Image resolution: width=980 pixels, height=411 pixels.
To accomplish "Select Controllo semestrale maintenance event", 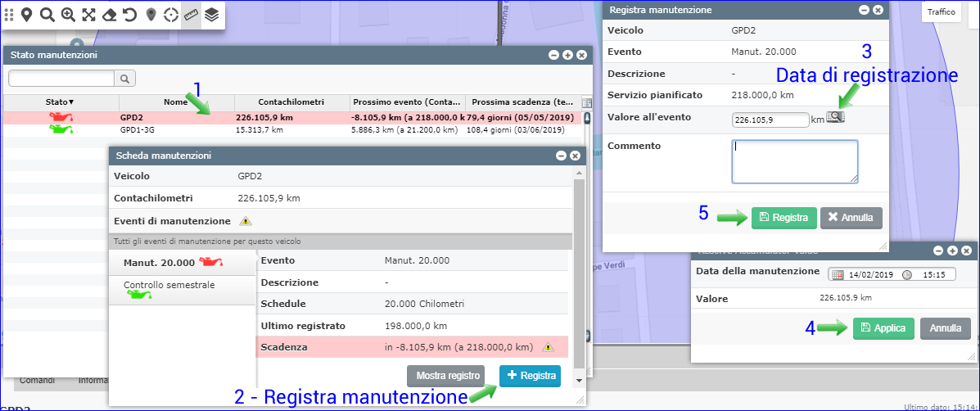I will click(x=169, y=285).
